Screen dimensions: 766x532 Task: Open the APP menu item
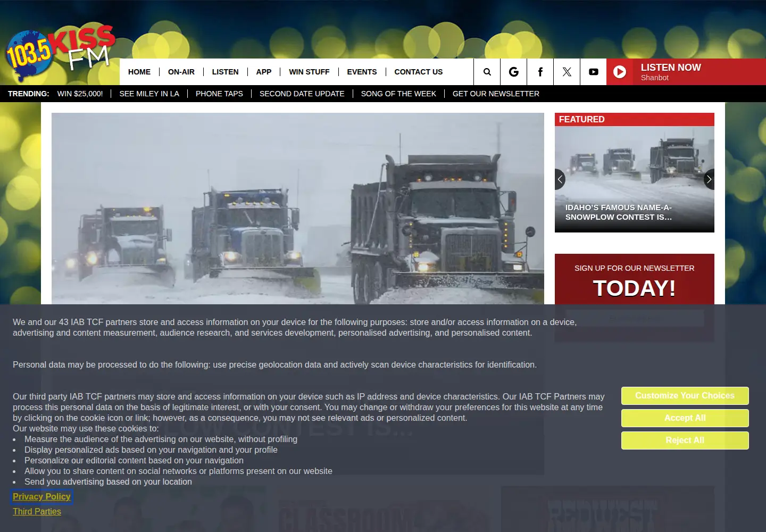(x=264, y=72)
